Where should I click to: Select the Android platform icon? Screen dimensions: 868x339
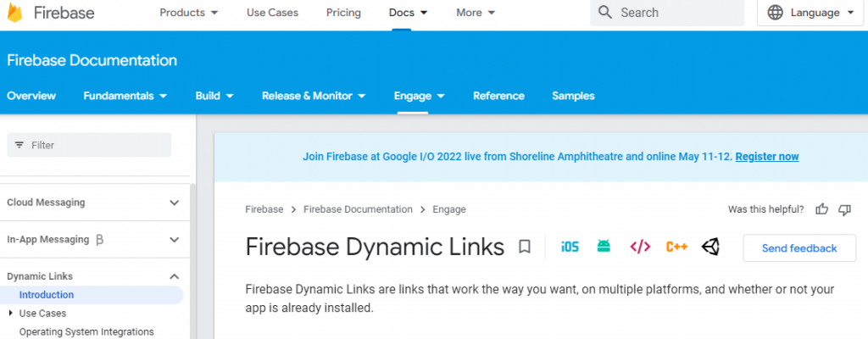(604, 247)
